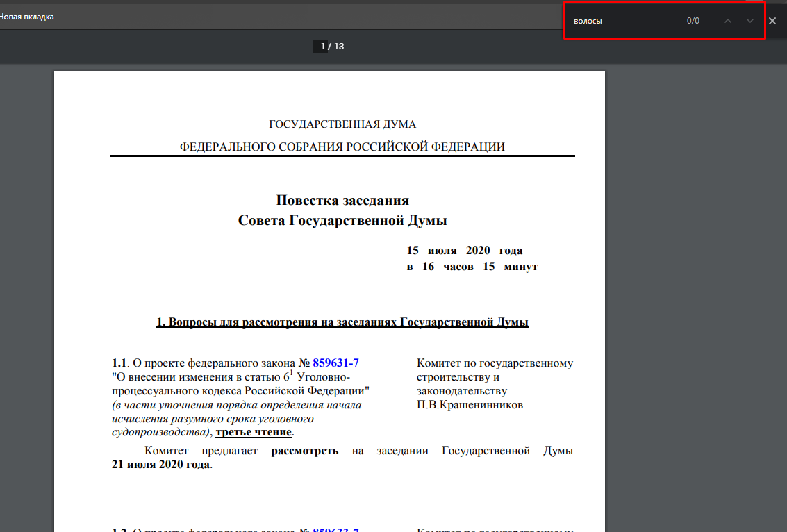This screenshot has height=532, width=787.
Task: Go to previous search match
Action: pos(728,21)
